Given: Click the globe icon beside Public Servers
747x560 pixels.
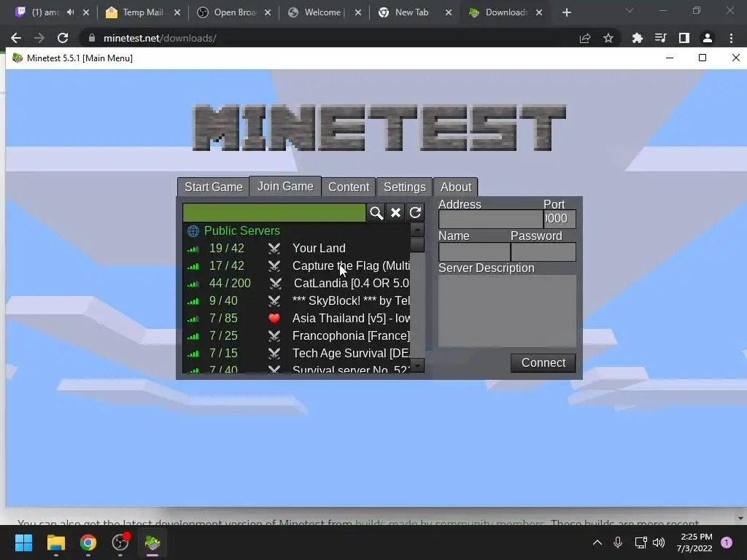Looking at the screenshot, I should [193, 231].
